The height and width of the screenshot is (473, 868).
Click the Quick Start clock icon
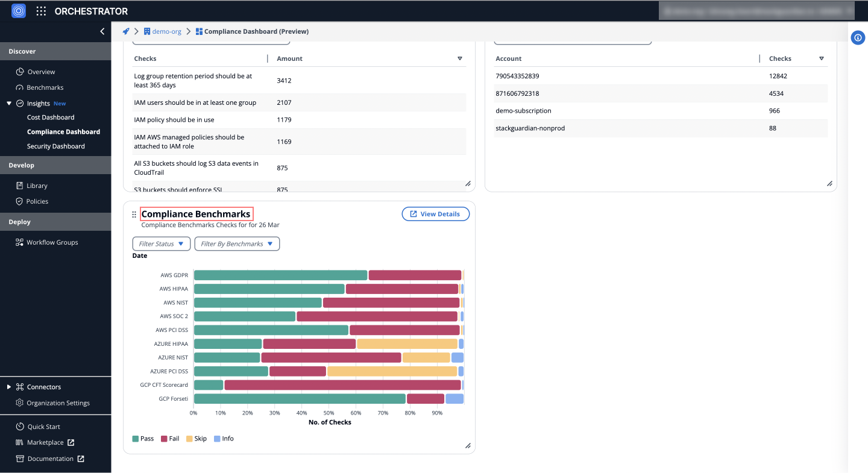(x=20, y=426)
